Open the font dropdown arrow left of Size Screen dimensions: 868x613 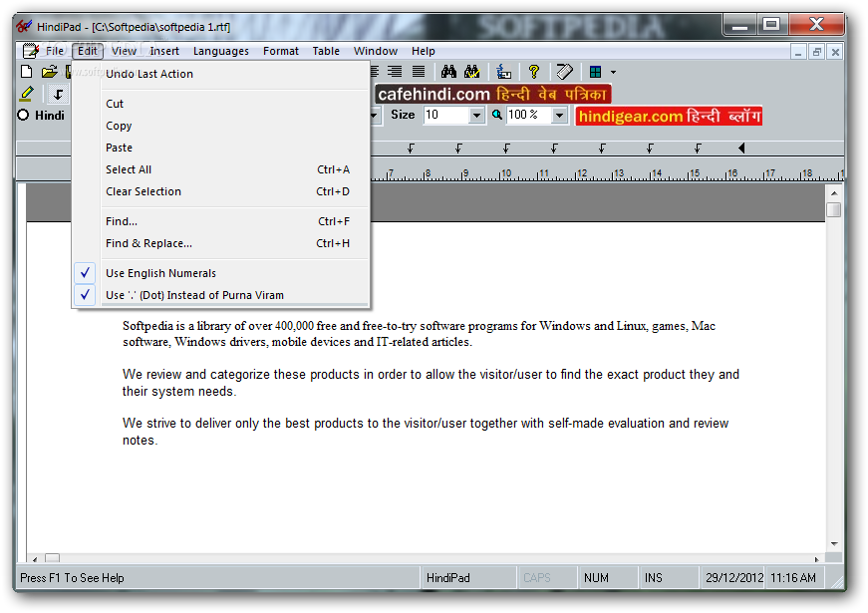click(x=375, y=116)
